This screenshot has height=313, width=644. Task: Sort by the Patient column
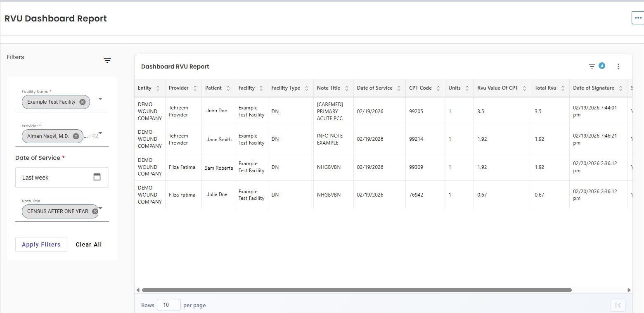click(x=228, y=88)
